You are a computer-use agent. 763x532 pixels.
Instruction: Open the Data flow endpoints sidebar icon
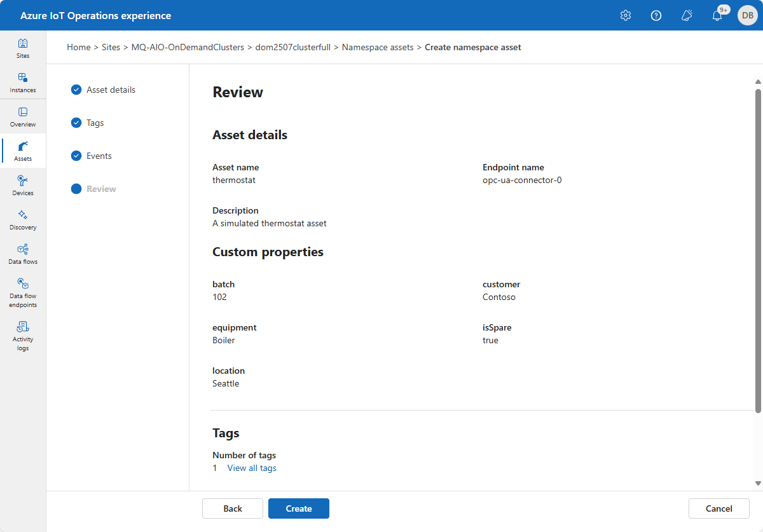[23, 293]
